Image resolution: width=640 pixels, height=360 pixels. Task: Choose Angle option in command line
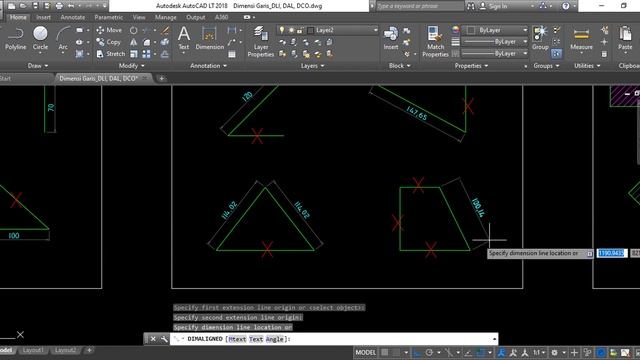pyautogui.click(x=274, y=339)
